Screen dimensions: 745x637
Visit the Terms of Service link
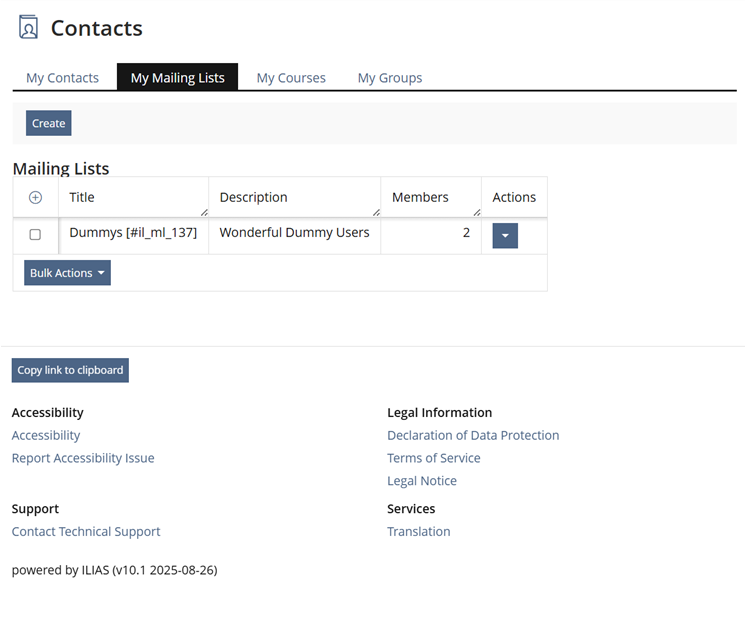tap(433, 458)
